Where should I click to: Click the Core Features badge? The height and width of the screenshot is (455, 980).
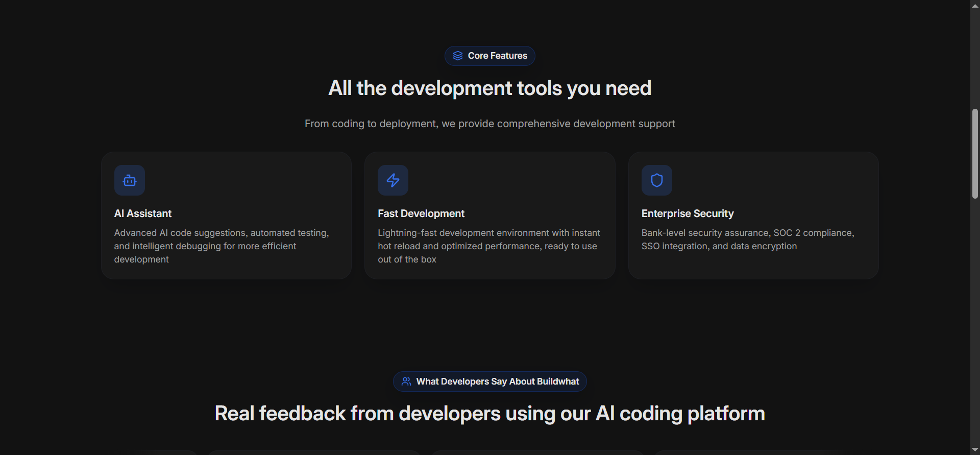coord(490,56)
